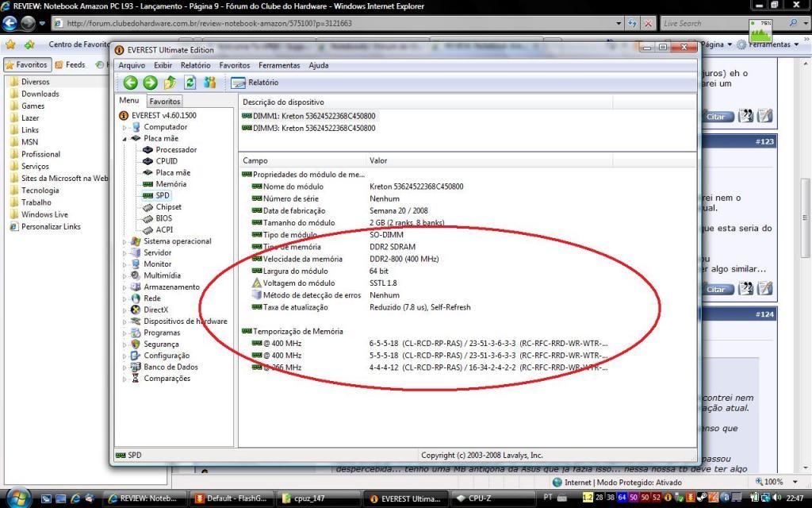This screenshot has width=812, height=508.
Task: Select the Memória module icon in the tree
Action: click(x=147, y=184)
